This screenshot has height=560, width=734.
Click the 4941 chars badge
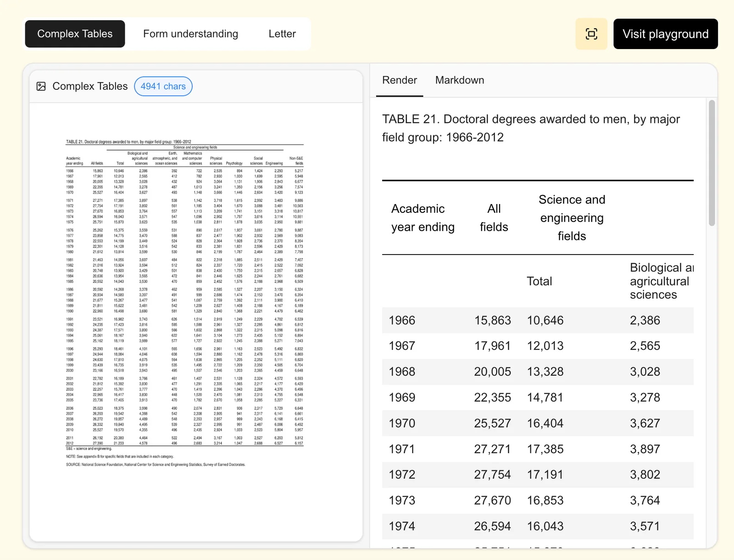pyautogui.click(x=163, y=86)
